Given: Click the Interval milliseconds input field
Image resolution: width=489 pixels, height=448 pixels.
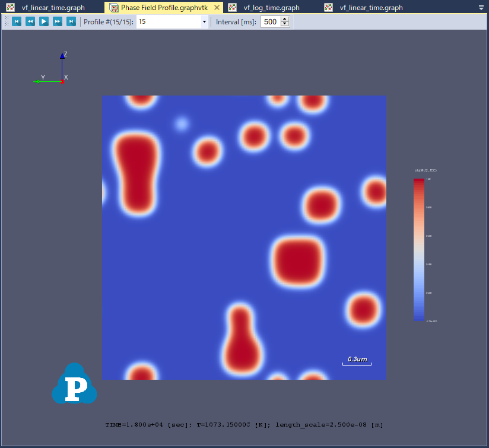Looking at the screenshot, I should [270, 22].
